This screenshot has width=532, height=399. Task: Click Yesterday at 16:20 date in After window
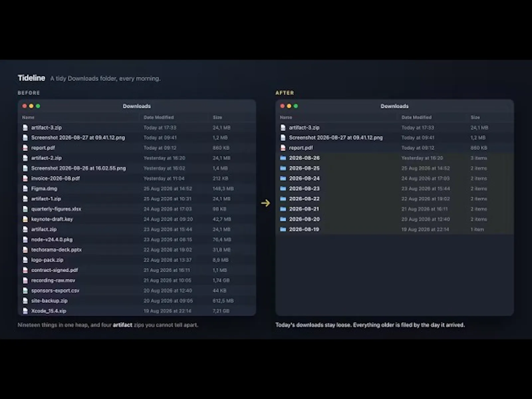(422, 158)
